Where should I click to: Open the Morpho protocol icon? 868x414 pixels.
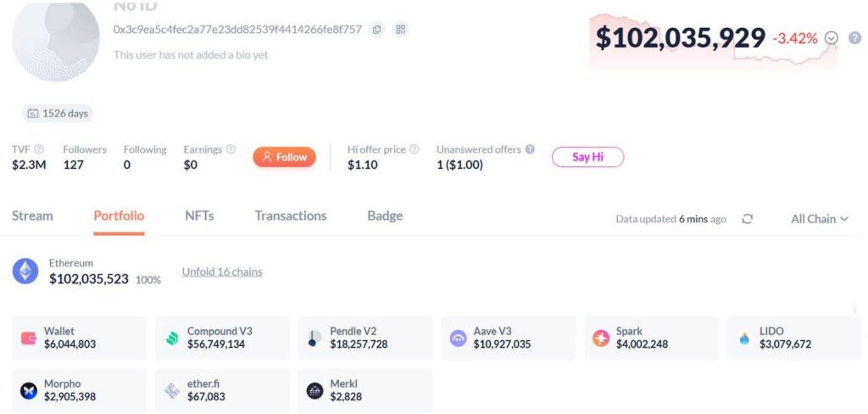tap(29, 390)
